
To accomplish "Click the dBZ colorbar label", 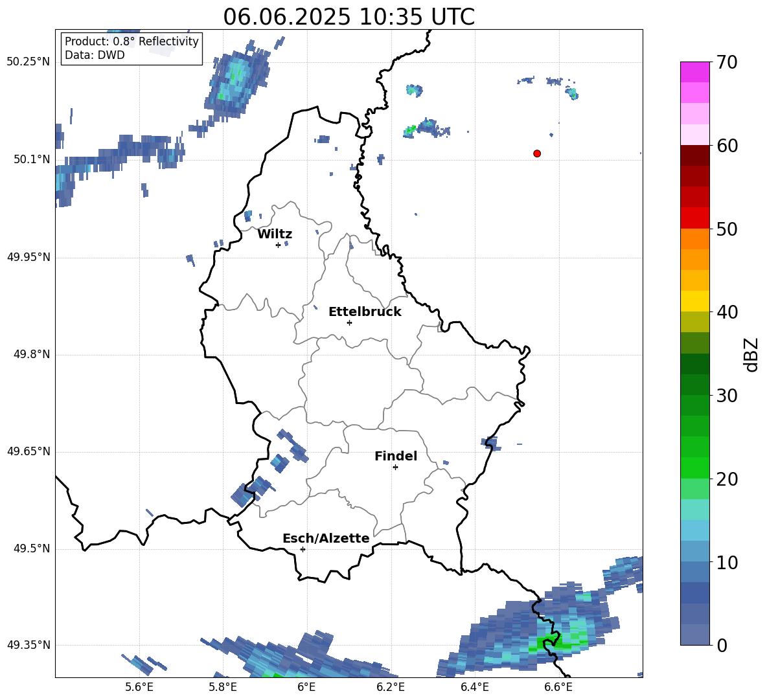I will tap(751, 354).
